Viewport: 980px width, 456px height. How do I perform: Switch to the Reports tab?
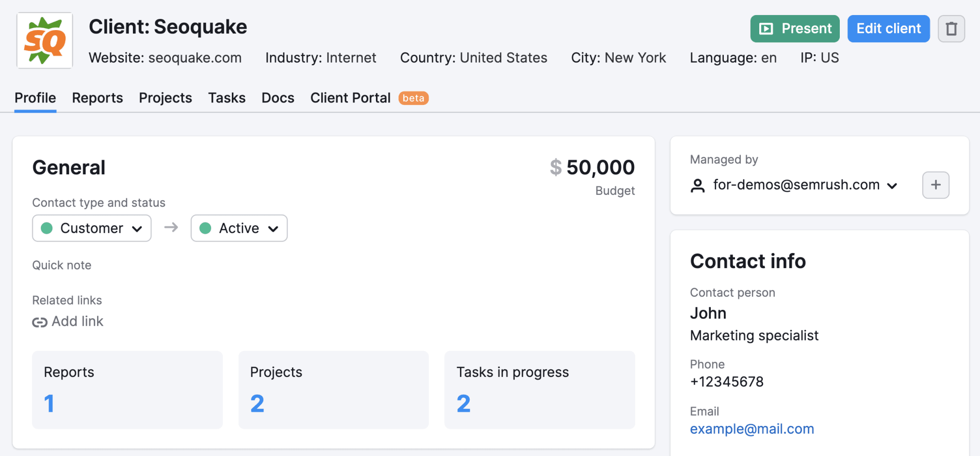coord(97,98)
